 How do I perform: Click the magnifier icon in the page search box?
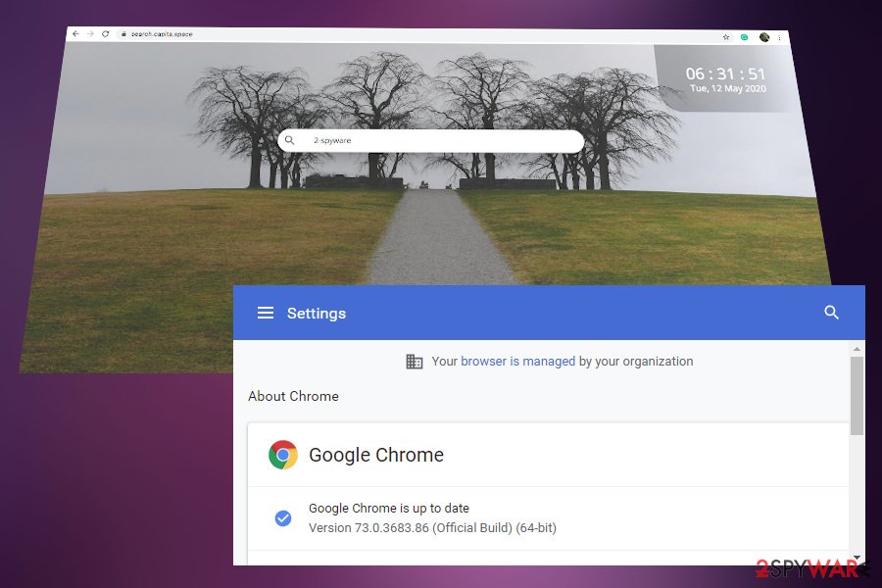click(x=290, y=140)
